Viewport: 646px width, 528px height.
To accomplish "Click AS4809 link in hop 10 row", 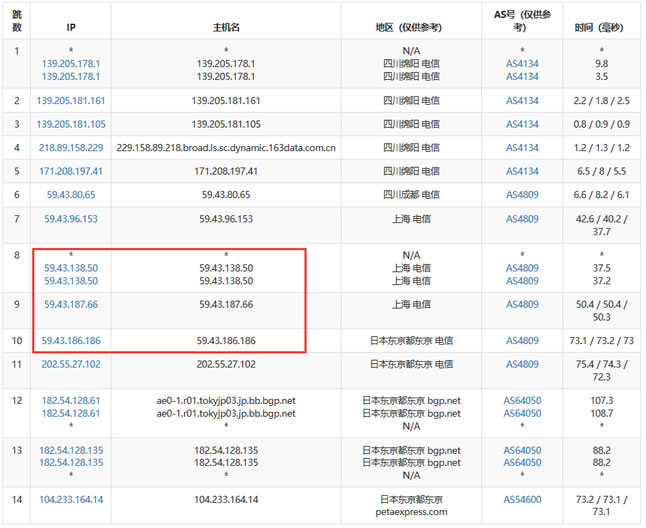I will (522, 341).
